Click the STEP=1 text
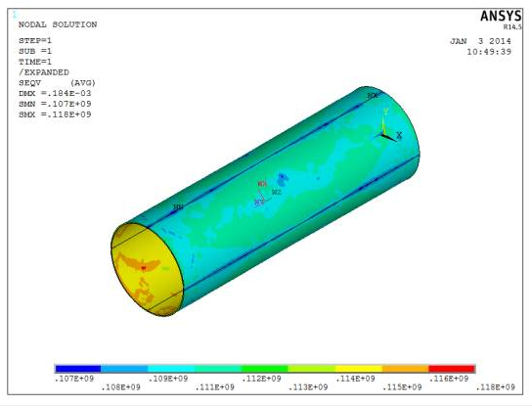 pos(35,41)
